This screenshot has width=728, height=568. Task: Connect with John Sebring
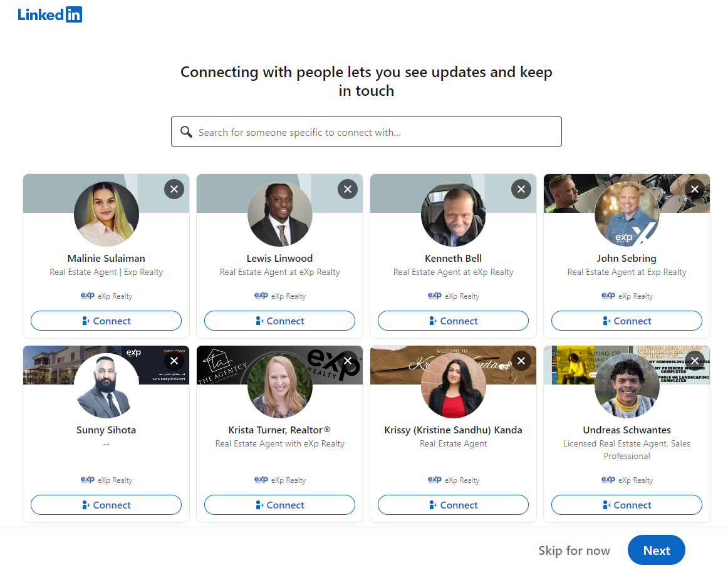pyautogui.click(x=627, y=321)
